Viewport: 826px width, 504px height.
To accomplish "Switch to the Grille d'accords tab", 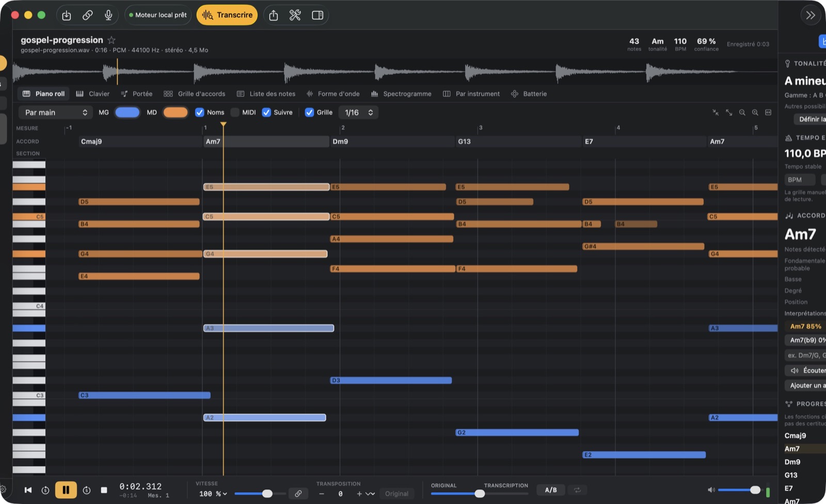I will click(x=195, y=94).
